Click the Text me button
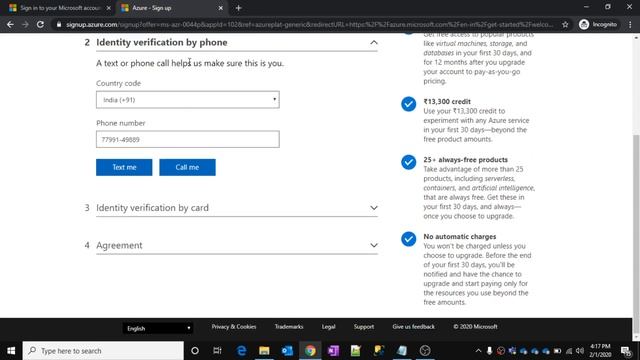 124,167
